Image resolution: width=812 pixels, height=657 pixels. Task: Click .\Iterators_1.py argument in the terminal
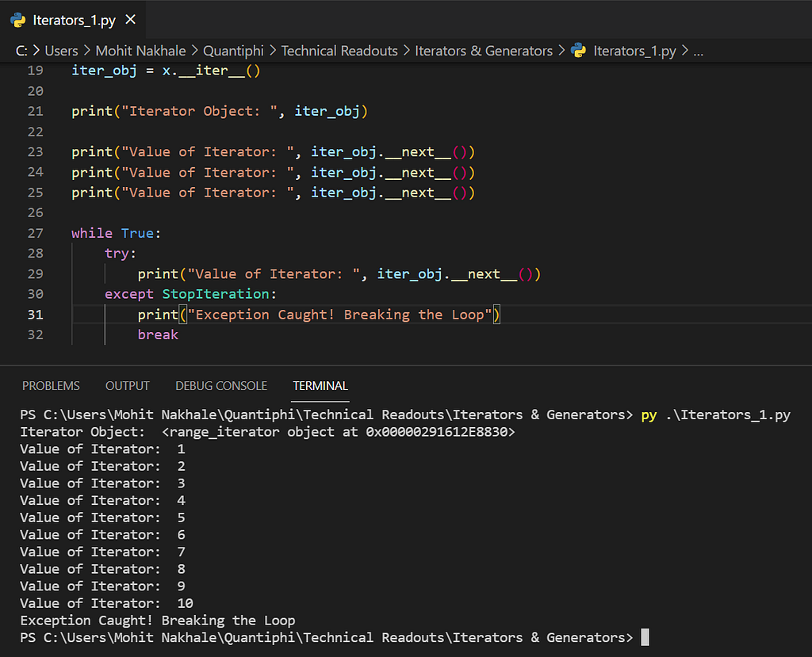728,415
